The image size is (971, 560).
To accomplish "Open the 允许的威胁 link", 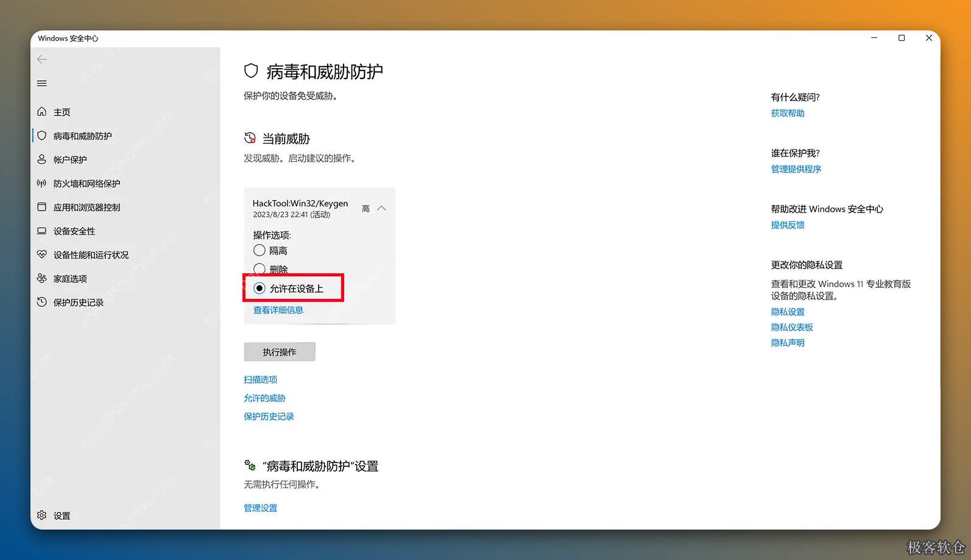I will point(264,397).
